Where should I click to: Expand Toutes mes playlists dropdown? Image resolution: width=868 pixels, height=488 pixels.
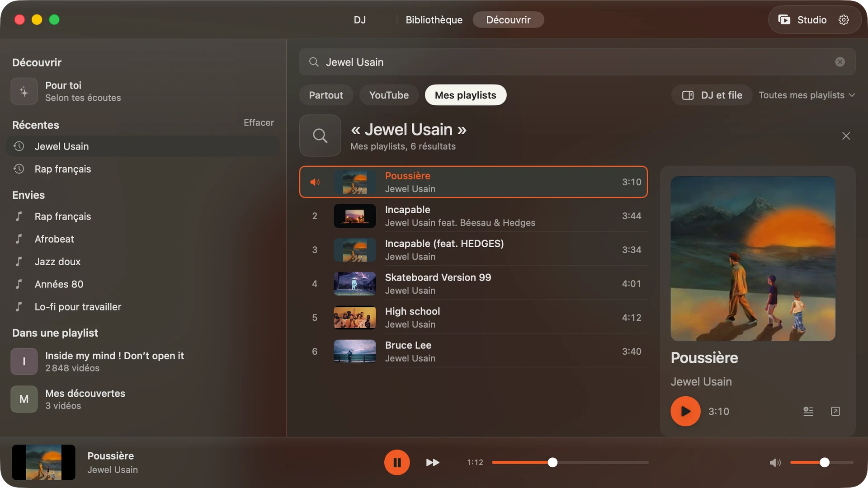coord(807,95)
